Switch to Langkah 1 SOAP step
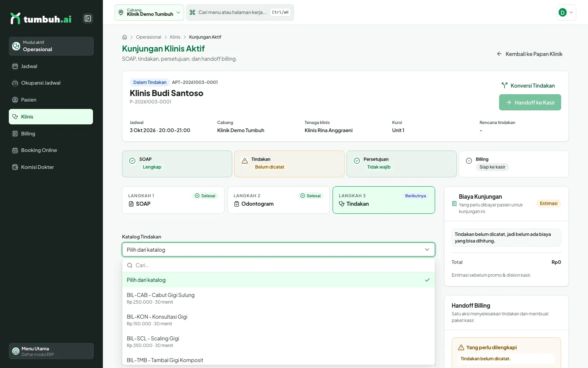588x368 pixels. point(173,200)
